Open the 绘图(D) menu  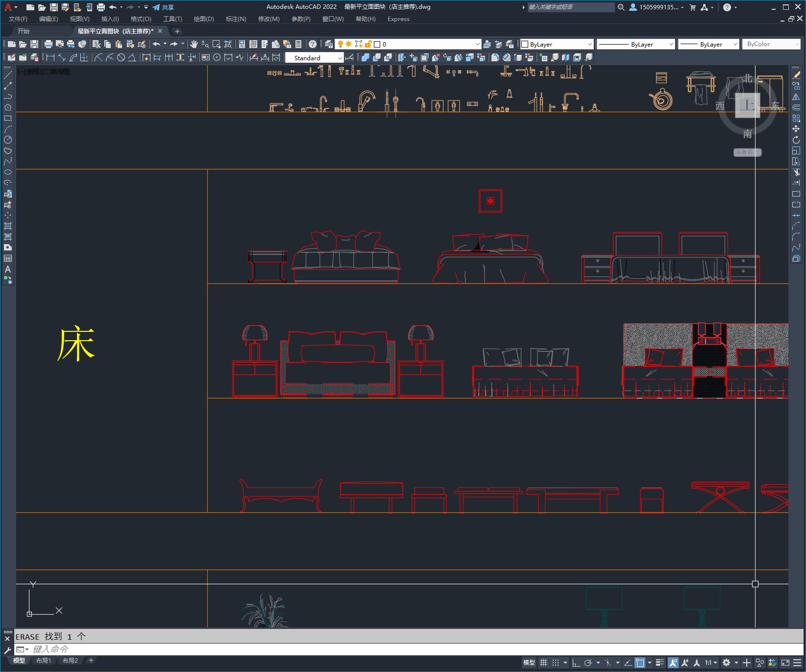(x=204, y=19)
